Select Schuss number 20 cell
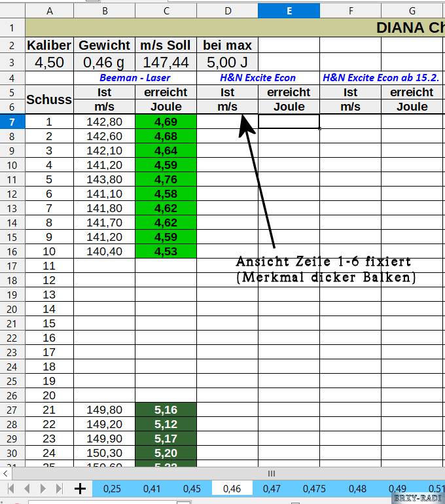 50,395
